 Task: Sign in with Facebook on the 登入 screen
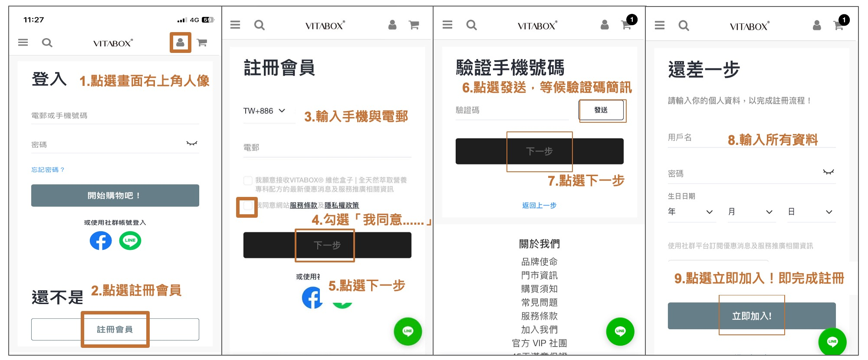pyautogui.click(x=101, y=241)
